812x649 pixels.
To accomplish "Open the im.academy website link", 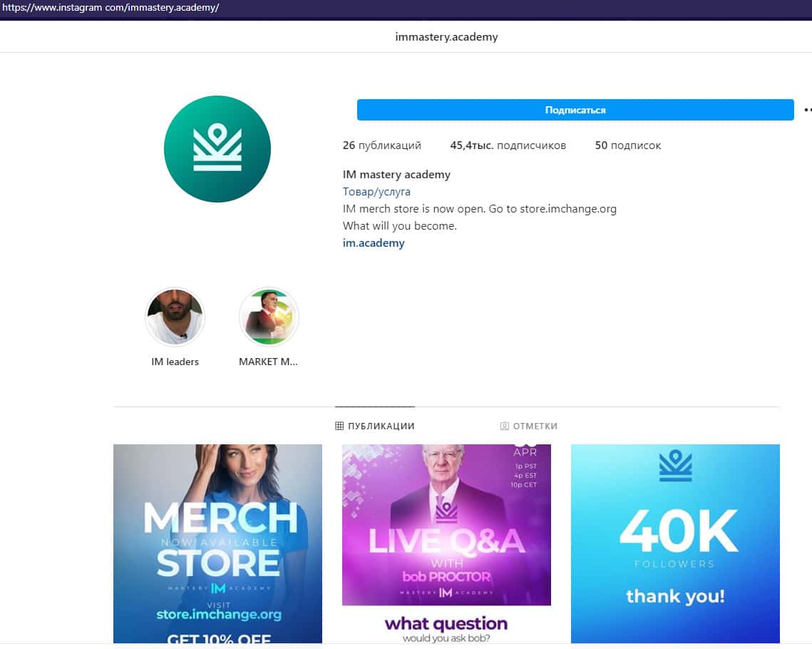I will pyautogui.click(x=374, y=243).
